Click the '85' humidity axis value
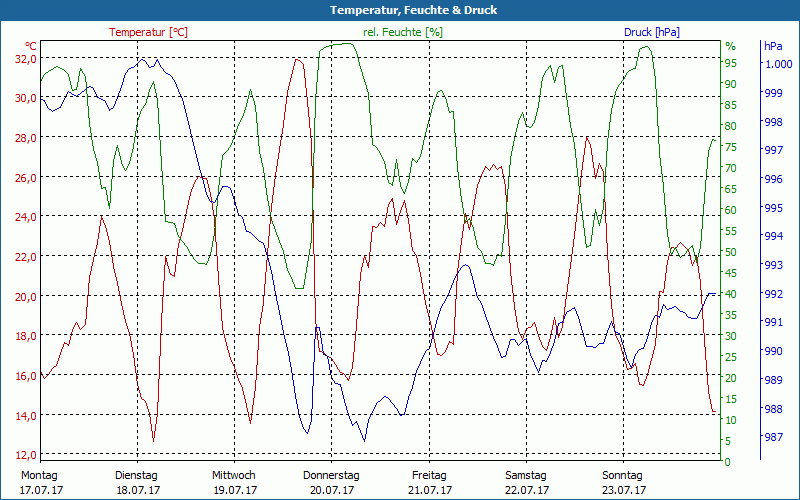800x500 pixels. click(731, 105)
